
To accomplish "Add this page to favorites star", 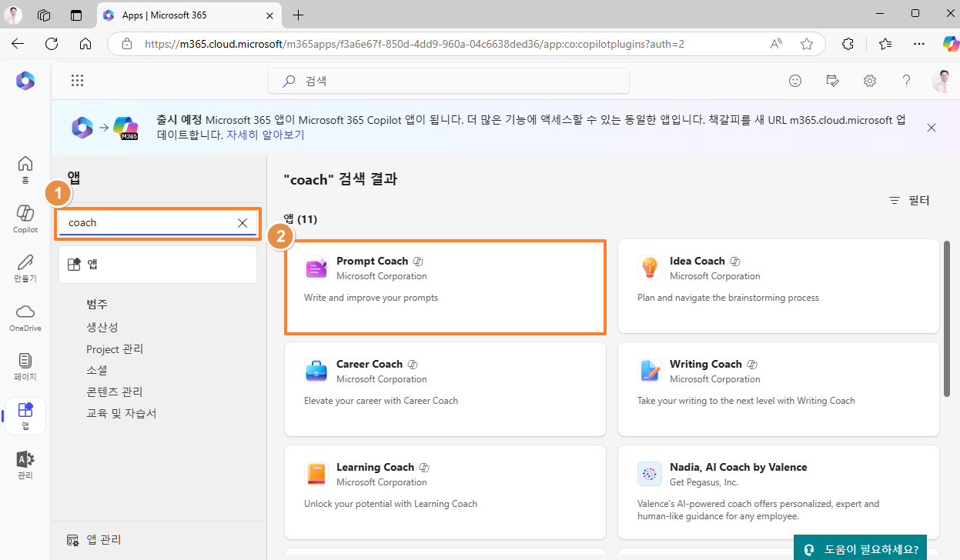I will (x=807, y=44).
